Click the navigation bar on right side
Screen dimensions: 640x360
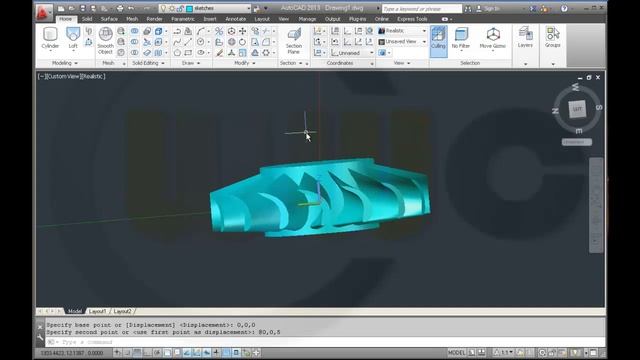tap(596, 205)
